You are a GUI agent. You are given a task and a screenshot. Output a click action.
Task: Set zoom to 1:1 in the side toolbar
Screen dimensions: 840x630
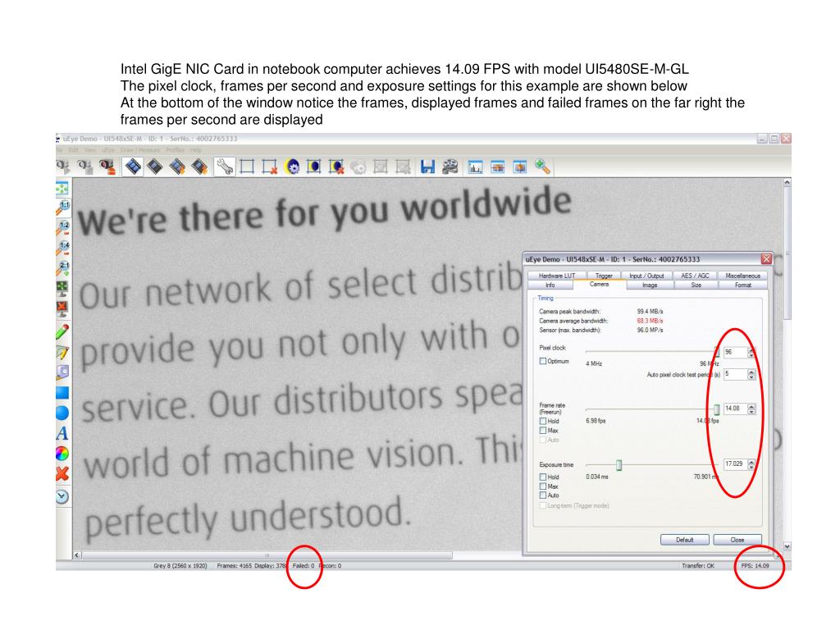pos(62,208)
